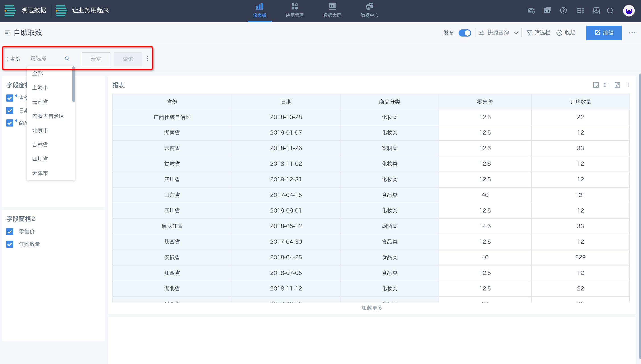The image size is (641, 364).
Task: Open global search magnifier in header
Action: (610, 10)
